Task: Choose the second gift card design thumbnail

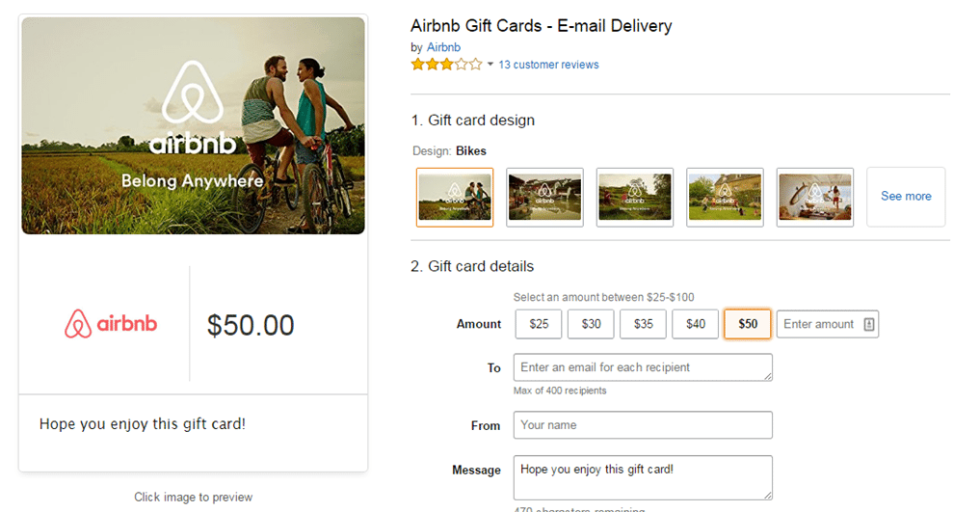Action: point(544,197)
